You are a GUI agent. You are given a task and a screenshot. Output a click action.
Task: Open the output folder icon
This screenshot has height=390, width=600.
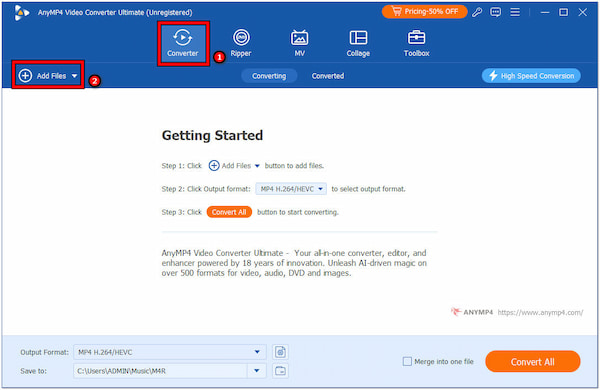[x=280, y=371]
